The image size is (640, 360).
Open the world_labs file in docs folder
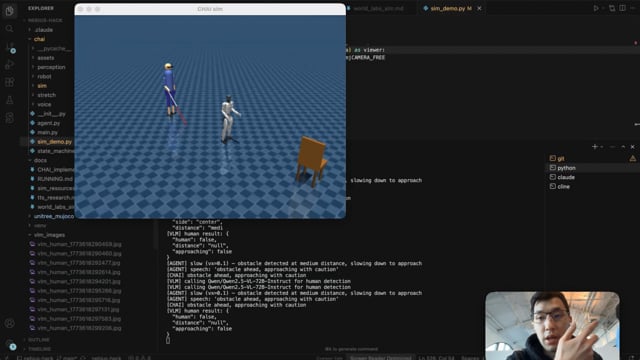56,207
